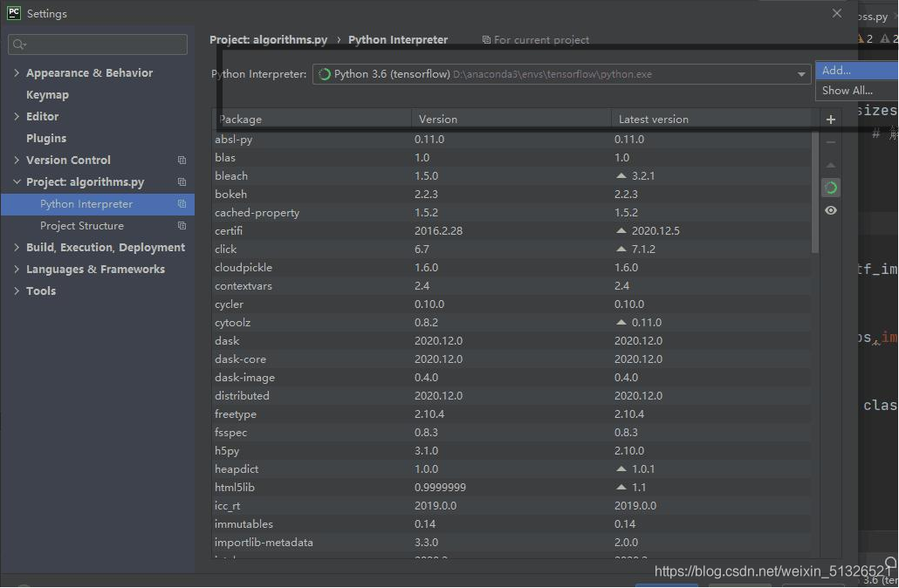The width and height of the screenshot is (899, 588).
Task: Select the certifi package row
Action: [511, 231]
